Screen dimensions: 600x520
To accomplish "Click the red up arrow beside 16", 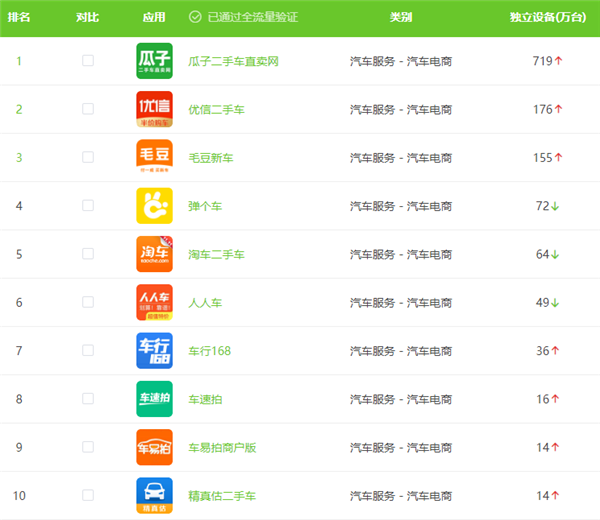I will tap(555, 399).
